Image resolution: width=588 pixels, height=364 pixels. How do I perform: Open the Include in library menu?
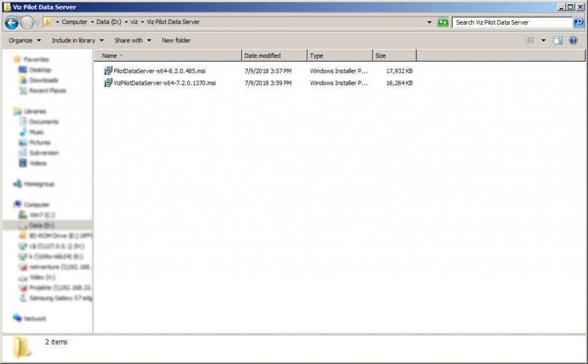tap(77, 41)
